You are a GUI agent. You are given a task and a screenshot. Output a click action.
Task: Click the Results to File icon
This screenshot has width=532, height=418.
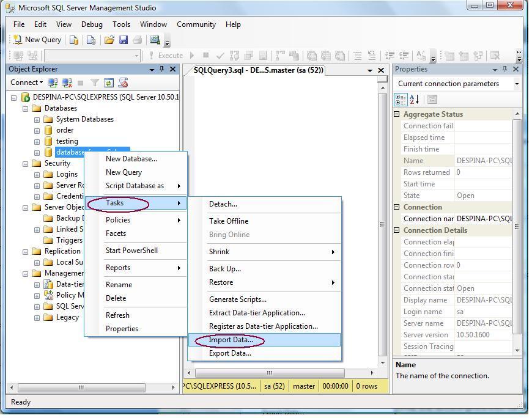[x=340, y=55]
